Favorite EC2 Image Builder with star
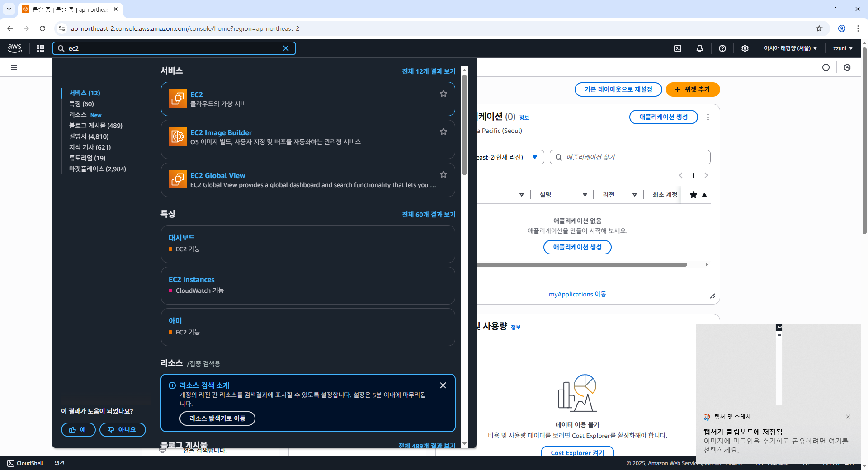Image resolution: width=868 pixels, height=470 pixels. click(x=443, y=132)
